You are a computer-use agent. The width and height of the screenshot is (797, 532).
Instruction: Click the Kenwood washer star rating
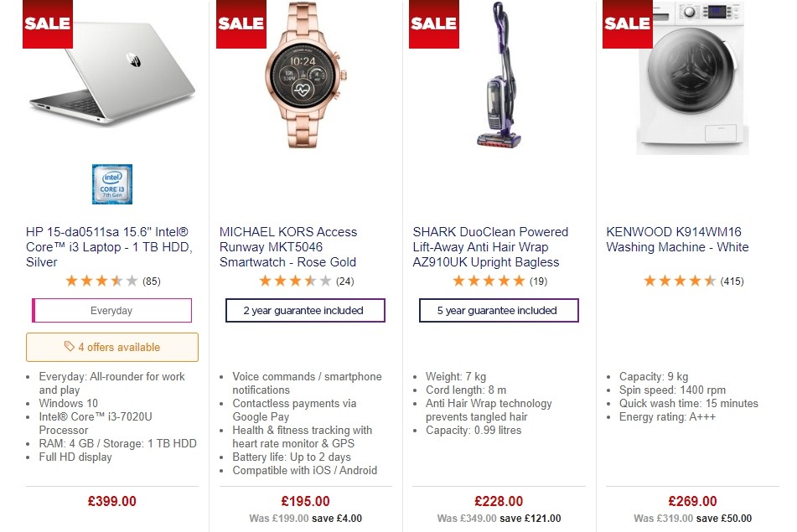coord(679,281)
